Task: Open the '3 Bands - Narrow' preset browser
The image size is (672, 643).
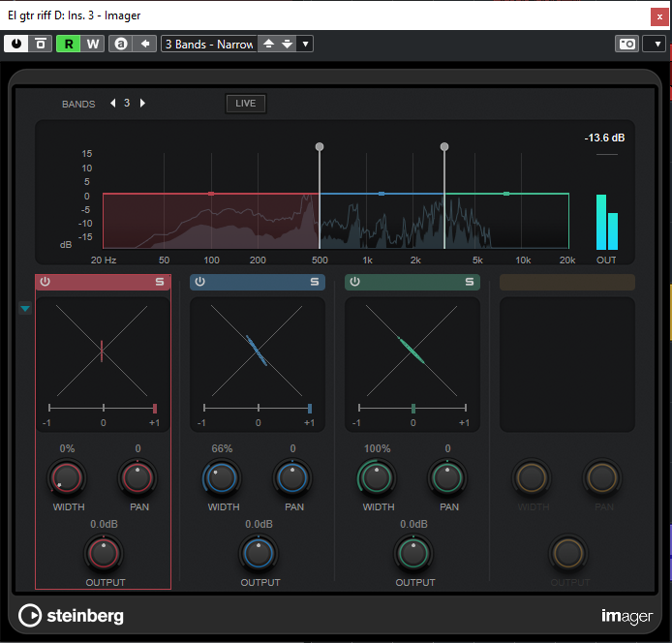Action: coord(208,44)
